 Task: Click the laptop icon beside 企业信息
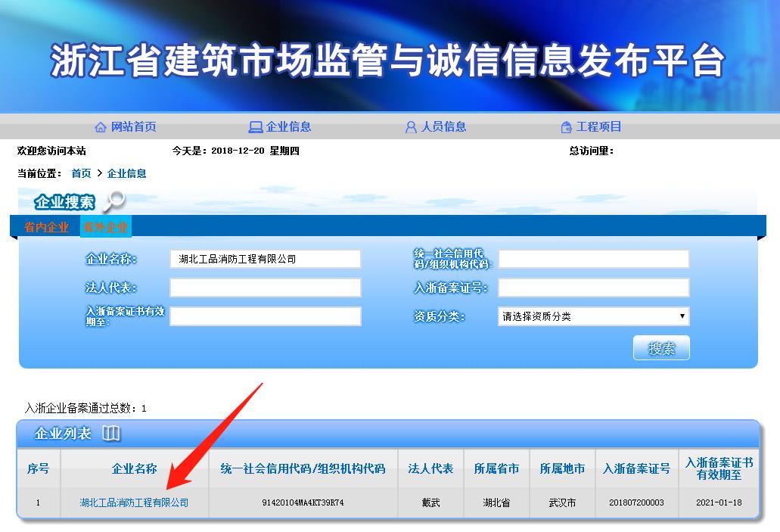pyautogui.click(x=256, y=127)
